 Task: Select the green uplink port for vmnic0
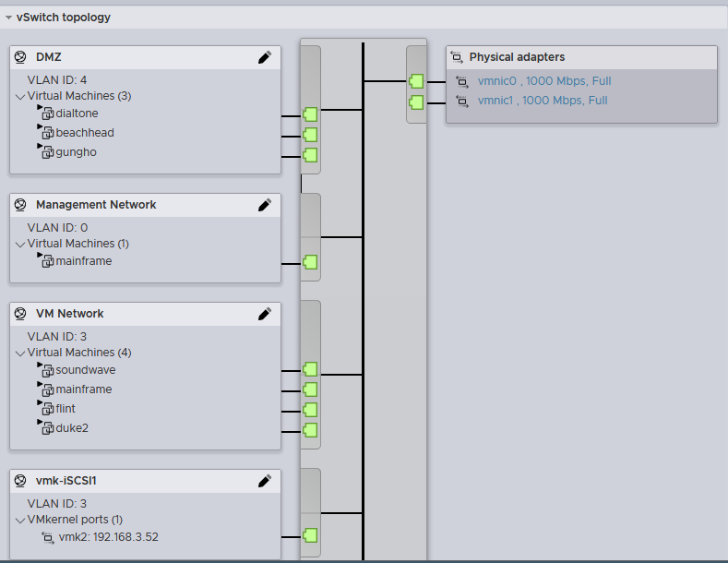pyautogui.click(x=416, y=81)
